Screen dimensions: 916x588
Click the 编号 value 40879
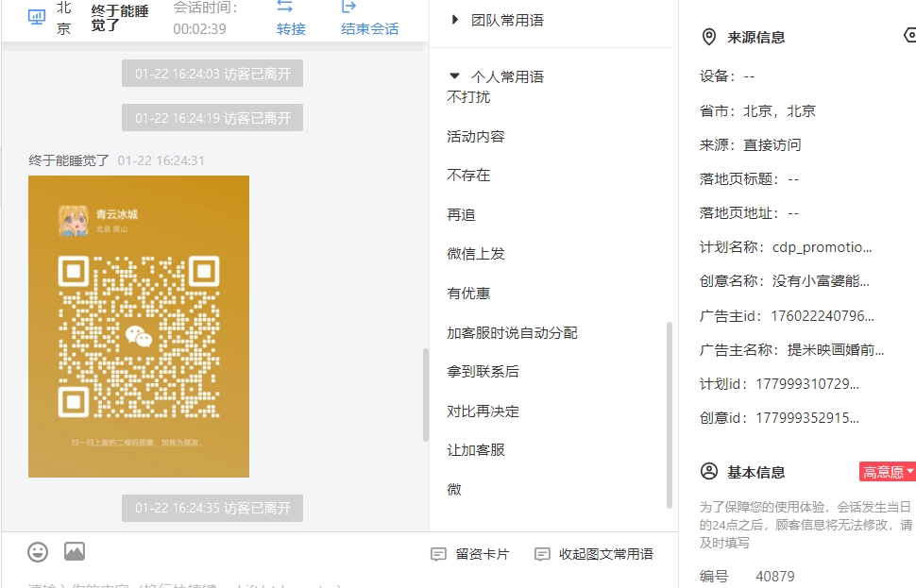coord(774,577)
